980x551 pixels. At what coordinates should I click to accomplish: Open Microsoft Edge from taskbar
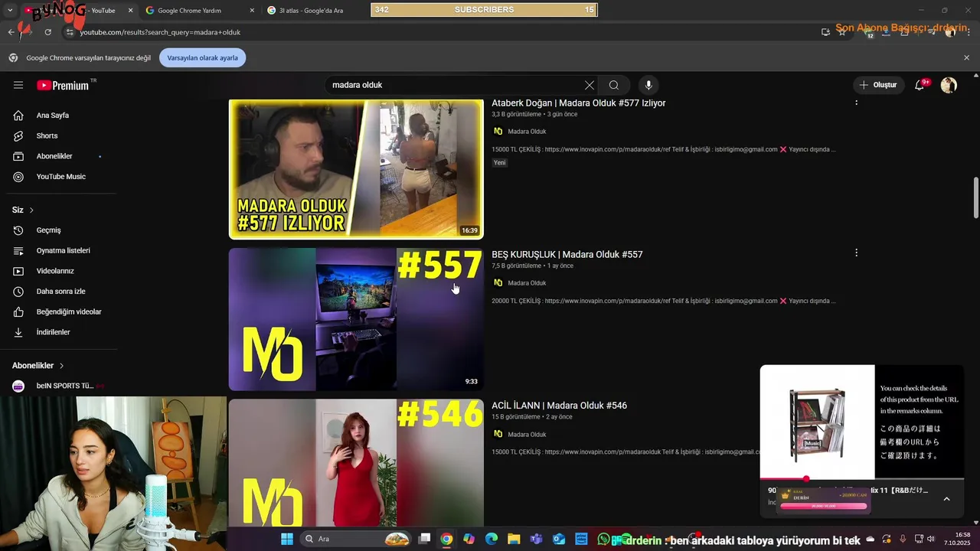pyautogui.click(x=492, y=539)
